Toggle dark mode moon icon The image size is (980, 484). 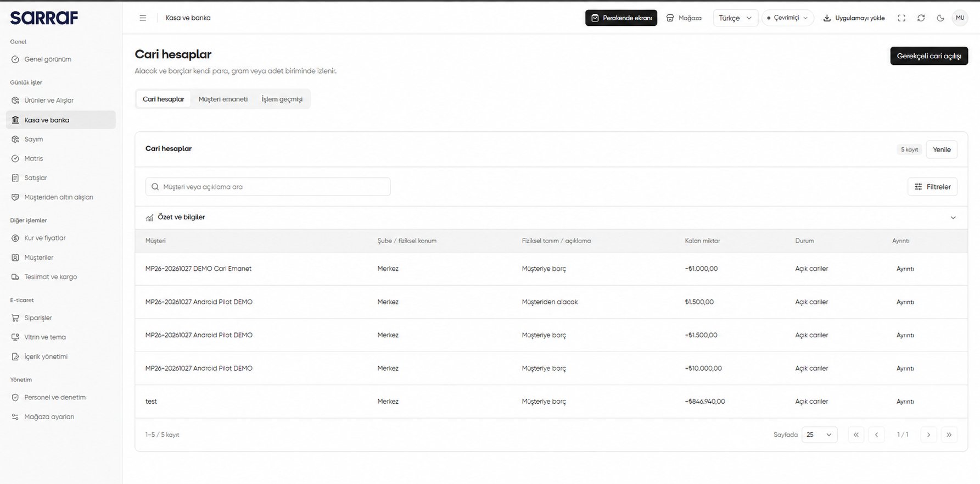click(x=940, y=18)
